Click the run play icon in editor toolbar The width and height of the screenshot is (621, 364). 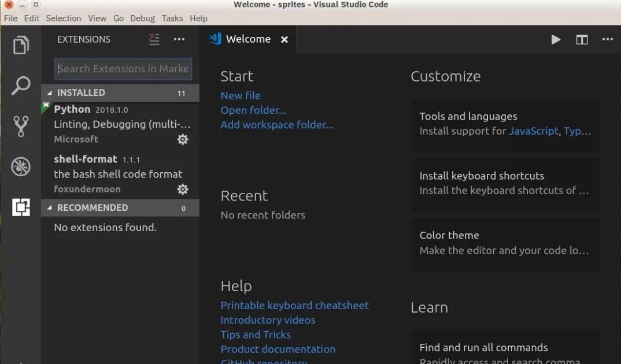556,39
